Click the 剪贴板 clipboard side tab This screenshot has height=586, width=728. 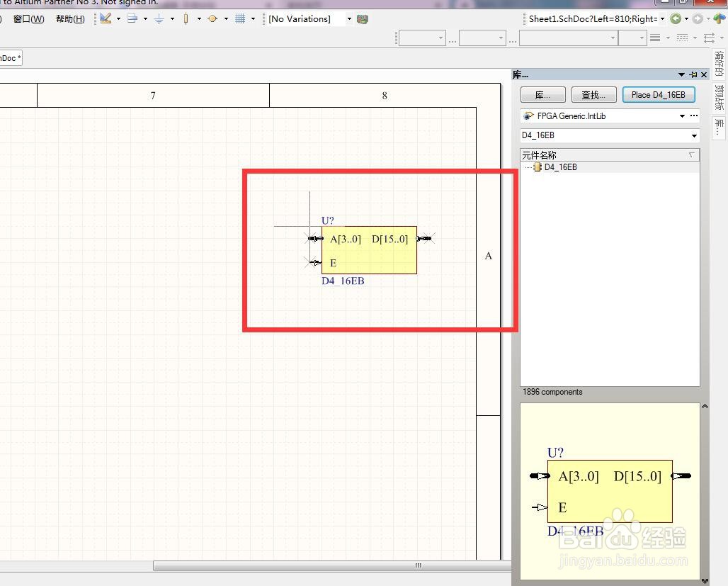[720, 98]
